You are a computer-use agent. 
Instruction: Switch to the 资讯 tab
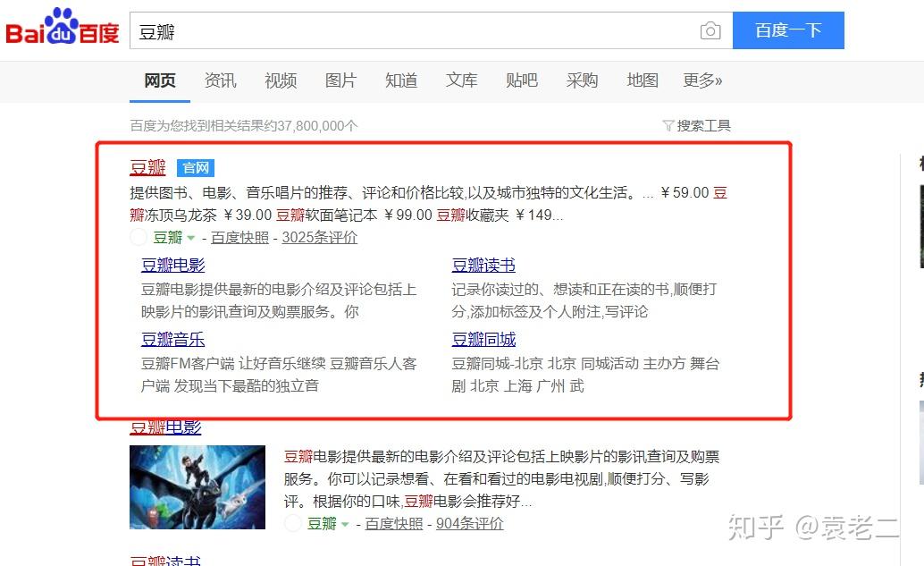221,80
